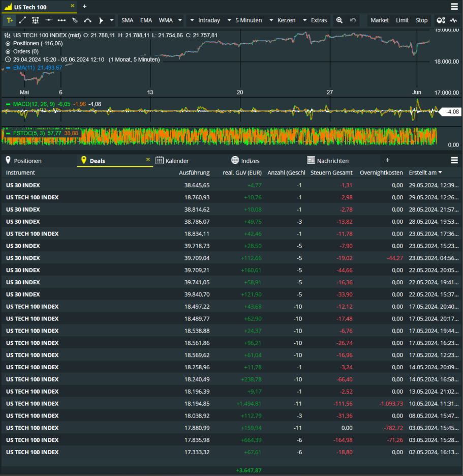
Task: Select the deal with profit +1.494,81
Action: [x=232, y=404]
